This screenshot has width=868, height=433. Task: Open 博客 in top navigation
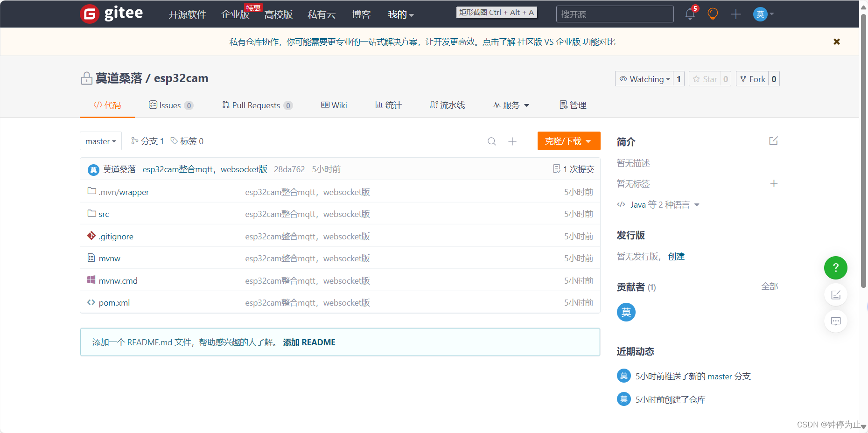[x=361, y=14]
